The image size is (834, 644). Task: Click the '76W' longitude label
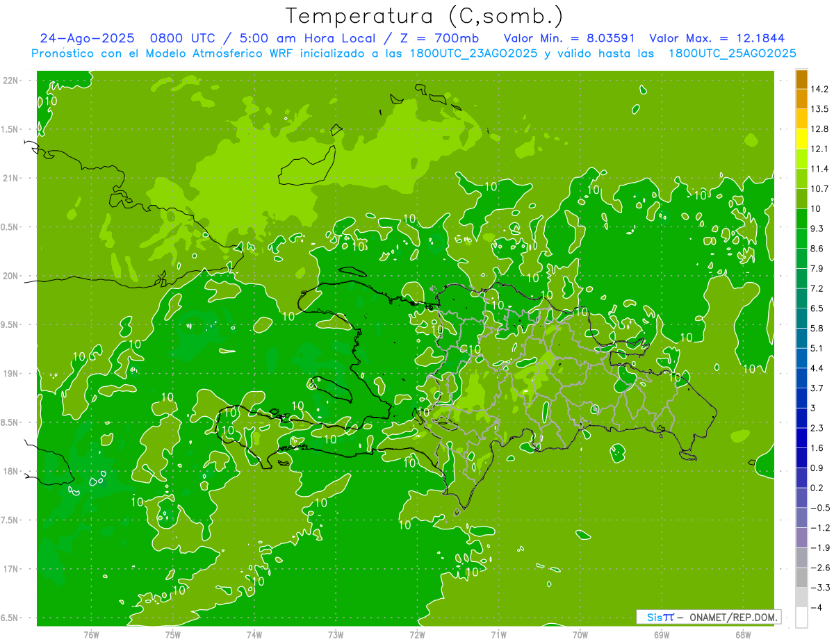click(x=91, y=634)
